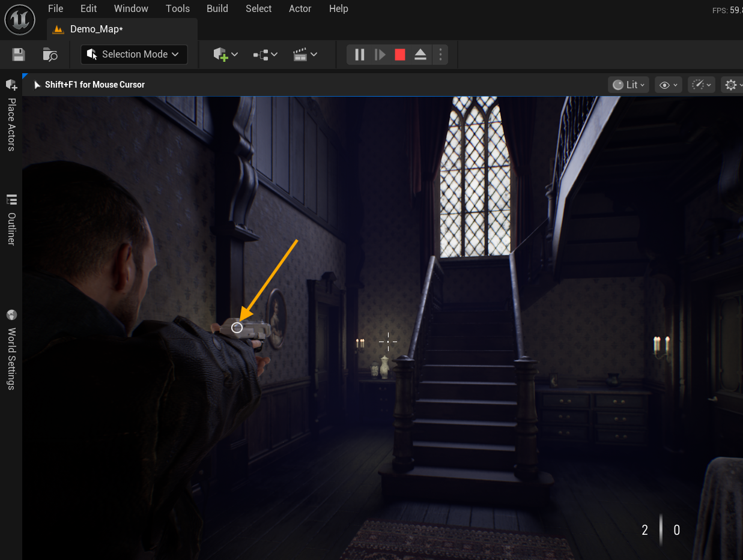This screenshot has width=743, height=560.
Task: Expand the quick add content dropdown
Action: (x=226, y=55)
